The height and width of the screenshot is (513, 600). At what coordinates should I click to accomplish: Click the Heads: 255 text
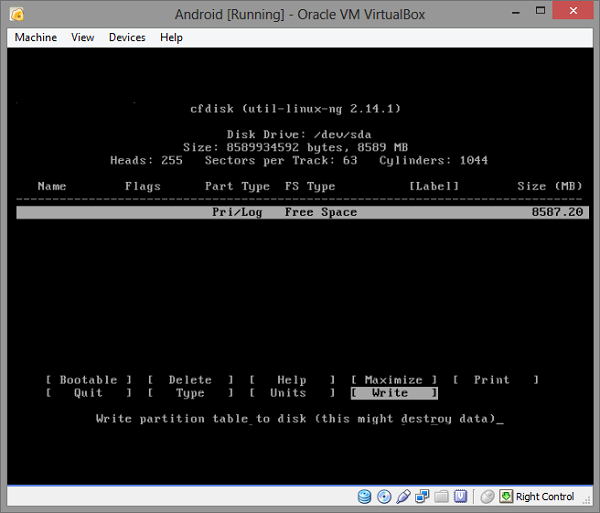point(146,160)
